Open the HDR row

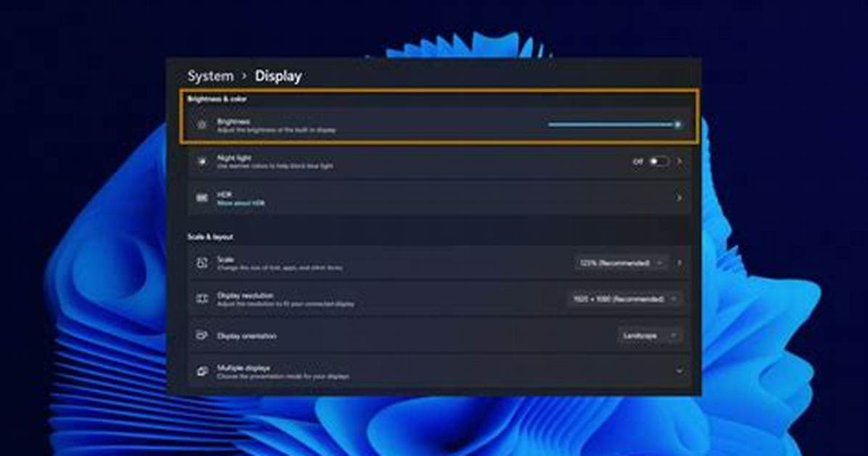pos(439,198)
